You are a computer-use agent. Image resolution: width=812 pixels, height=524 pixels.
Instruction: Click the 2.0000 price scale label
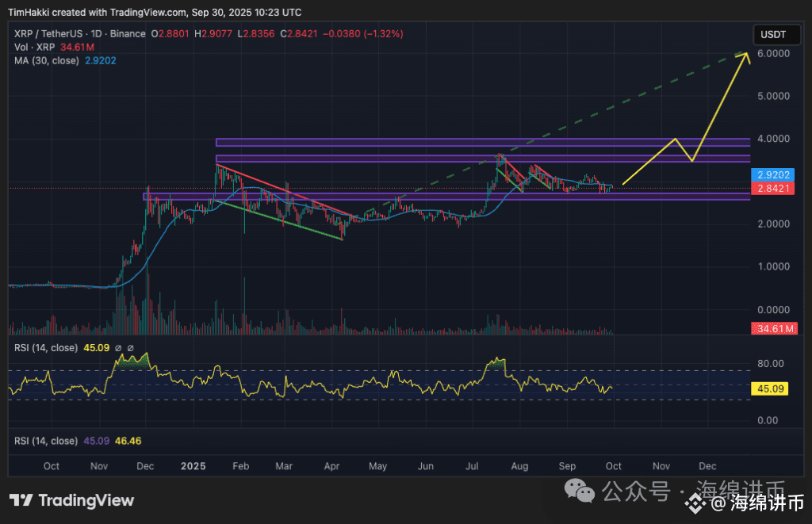click(773, 224)
